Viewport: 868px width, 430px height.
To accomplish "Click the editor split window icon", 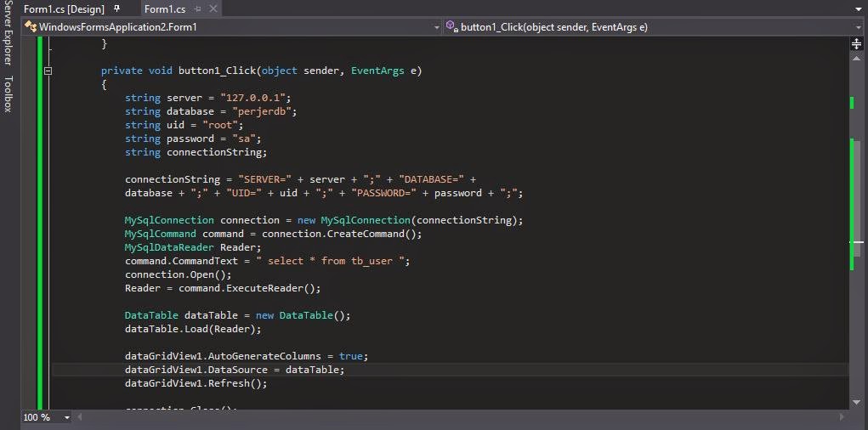I will coord(856,44).
